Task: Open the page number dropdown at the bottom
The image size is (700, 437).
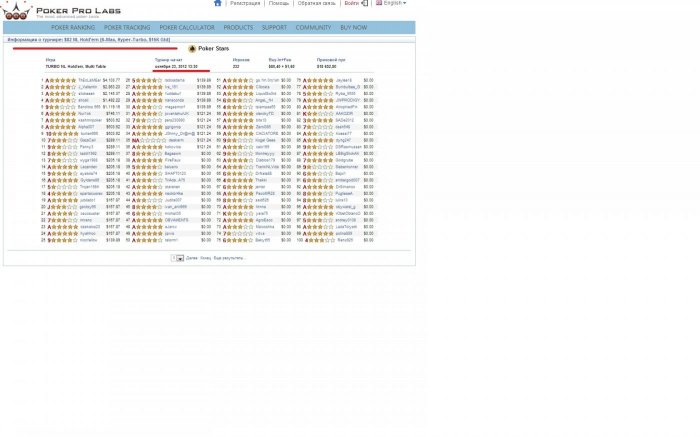Action: (x=177, y=258)
